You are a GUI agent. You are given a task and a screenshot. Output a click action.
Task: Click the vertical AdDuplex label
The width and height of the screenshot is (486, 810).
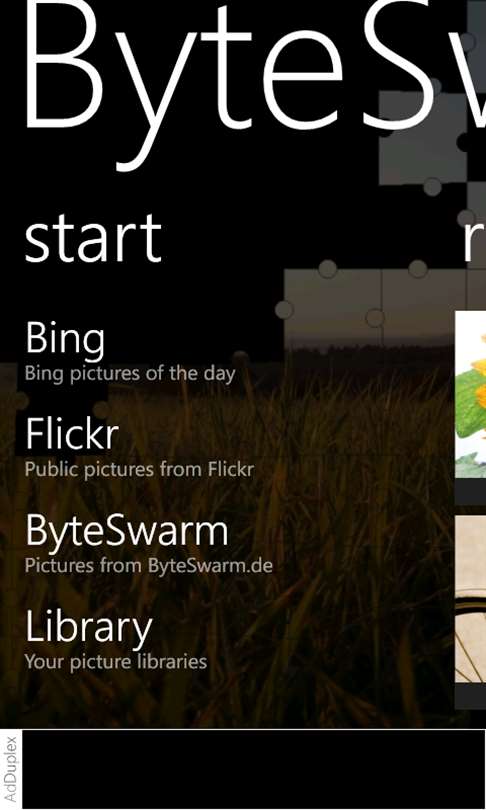coord(10,769)
